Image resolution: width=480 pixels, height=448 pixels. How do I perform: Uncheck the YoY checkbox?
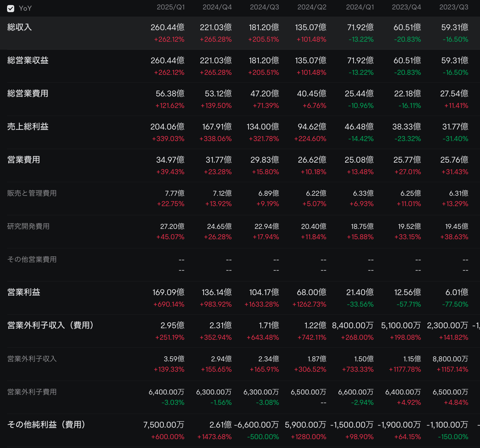point(11,9)
